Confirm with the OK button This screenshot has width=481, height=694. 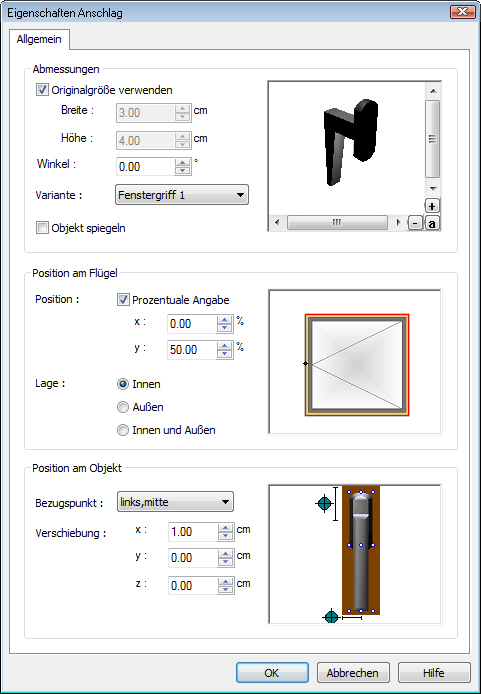pyautogui.click(x=272, y=673)
